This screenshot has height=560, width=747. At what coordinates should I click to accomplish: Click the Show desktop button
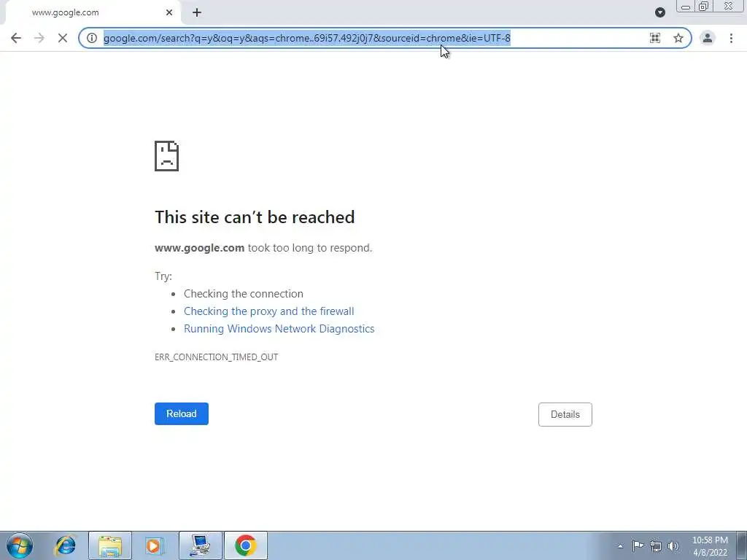pyautogui.click(x=742, y=545)
